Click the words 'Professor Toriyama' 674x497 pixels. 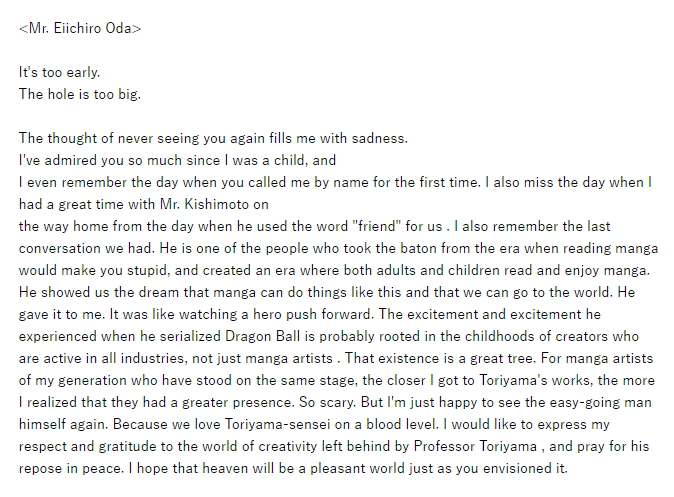pyautogui.click(x=475, y=446)
